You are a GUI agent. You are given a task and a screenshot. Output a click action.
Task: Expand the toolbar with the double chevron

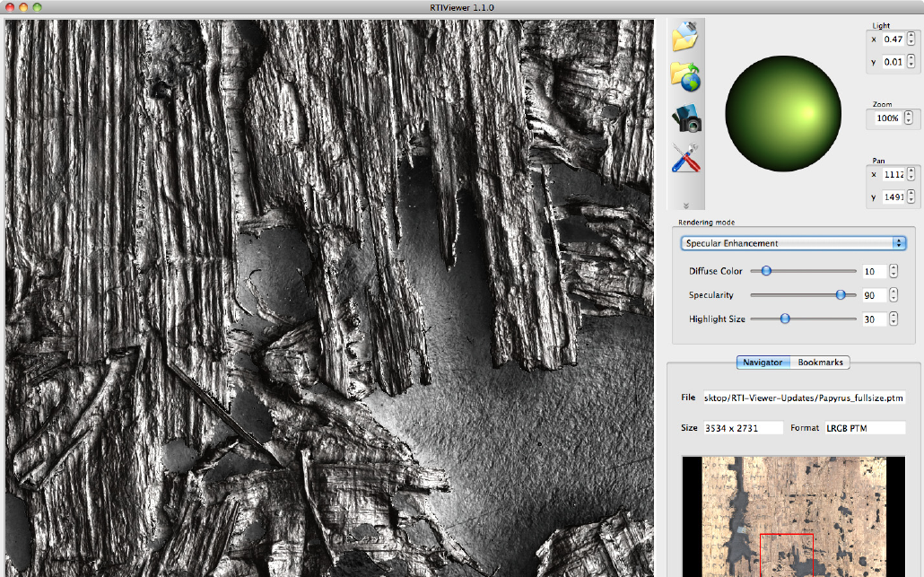[x=686, y=205]
